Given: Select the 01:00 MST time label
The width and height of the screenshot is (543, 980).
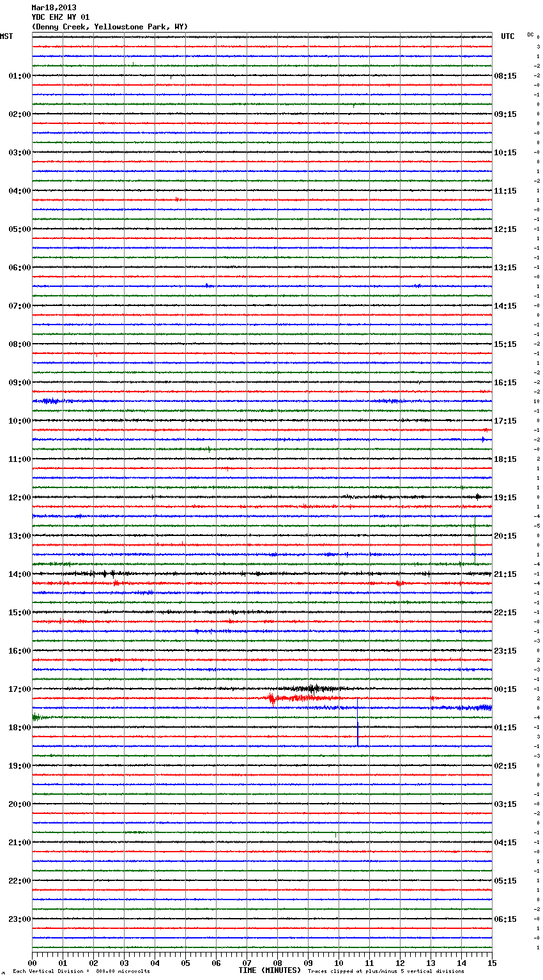Looking at the screenshot, I should pyautogui.click(x=20, y=76).
